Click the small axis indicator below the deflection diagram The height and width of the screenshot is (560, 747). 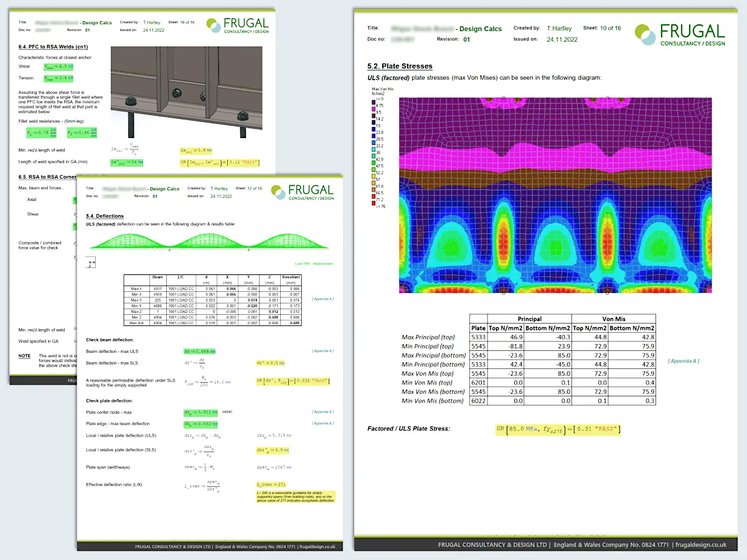(x=92, y=262)
